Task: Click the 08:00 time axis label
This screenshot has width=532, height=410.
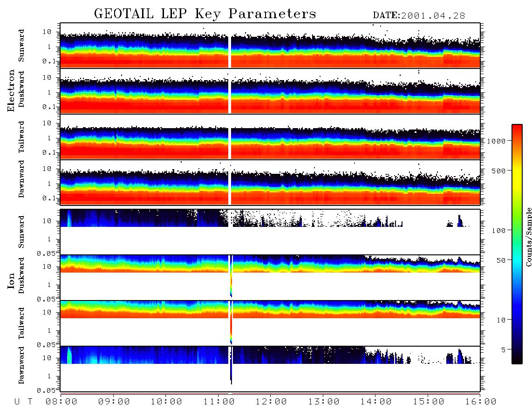Action: pyautogui.click(x=61, y=402)
